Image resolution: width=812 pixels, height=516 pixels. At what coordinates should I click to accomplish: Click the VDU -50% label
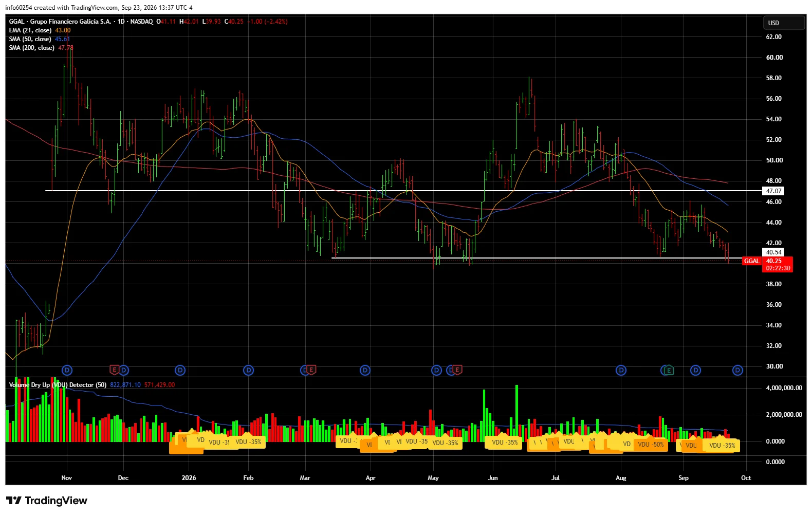[651, 445]
